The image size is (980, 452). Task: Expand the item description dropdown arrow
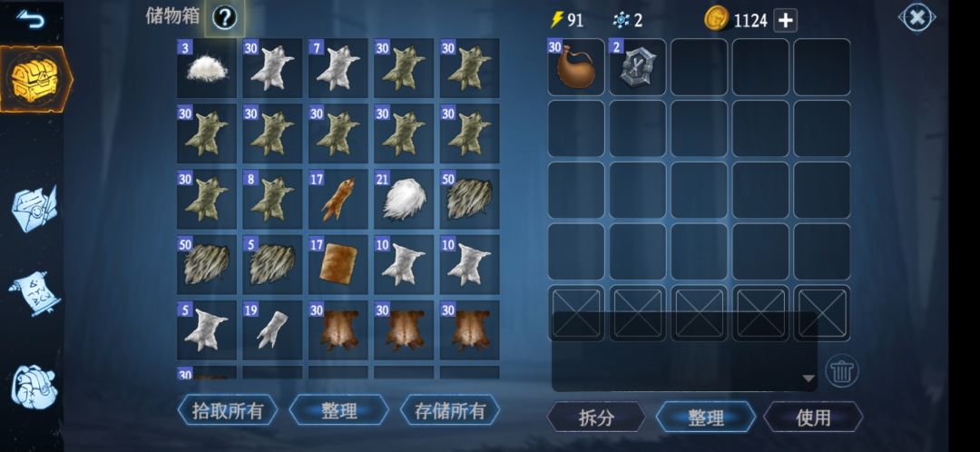808,378
